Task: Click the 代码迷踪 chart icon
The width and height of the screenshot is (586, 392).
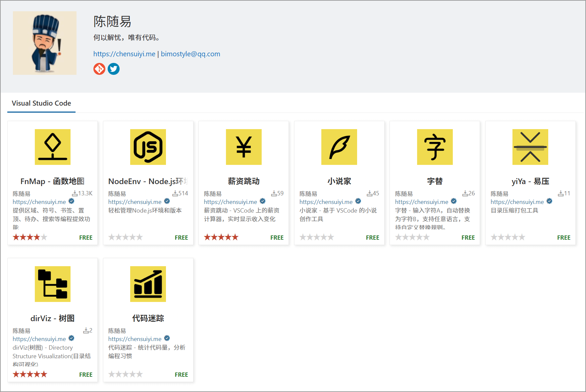Action: 148,284
